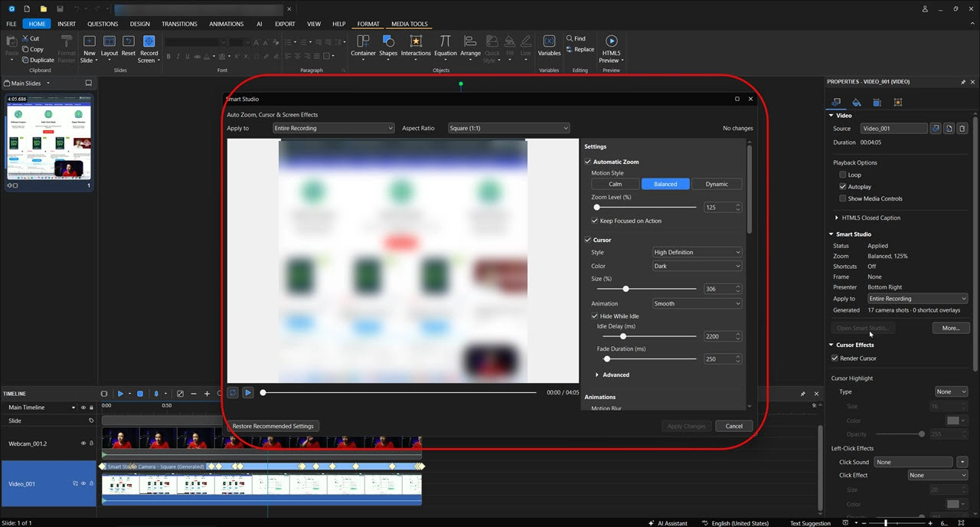Click the Find icon in Editing
The width and height of the screenshot is (980, 527).
point(570,38)
